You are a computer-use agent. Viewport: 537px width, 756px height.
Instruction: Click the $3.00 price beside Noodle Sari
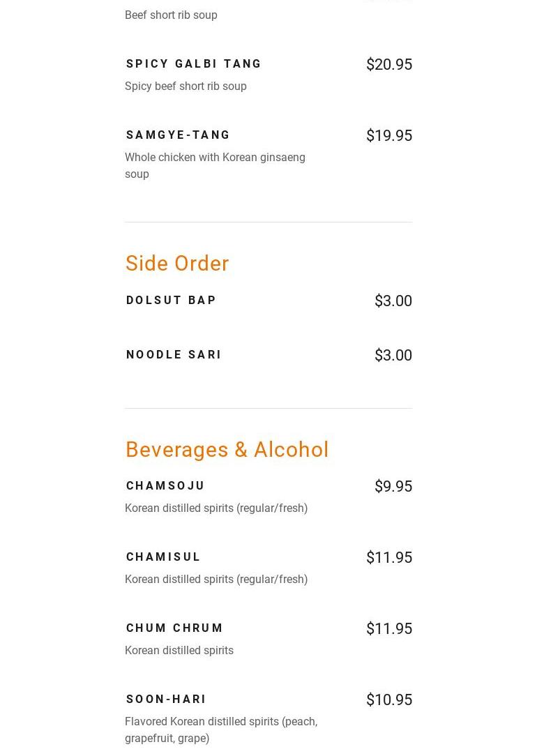[393, 356]
